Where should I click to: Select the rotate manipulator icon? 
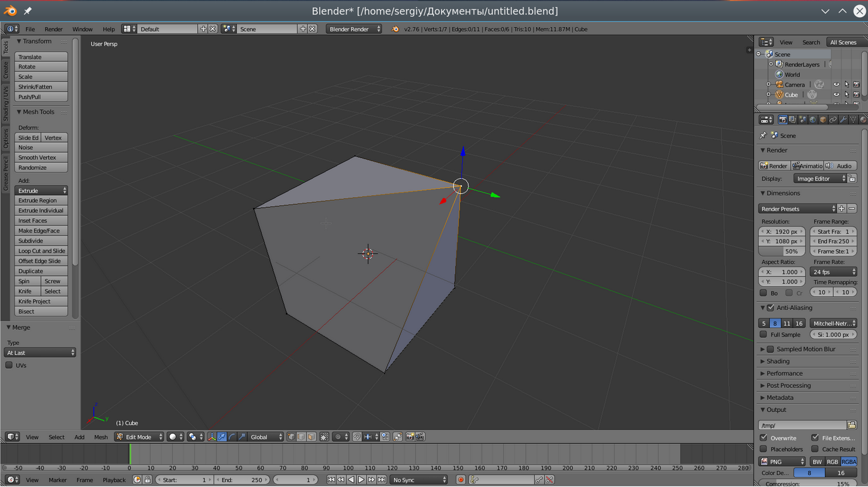[x=232, y=437]
